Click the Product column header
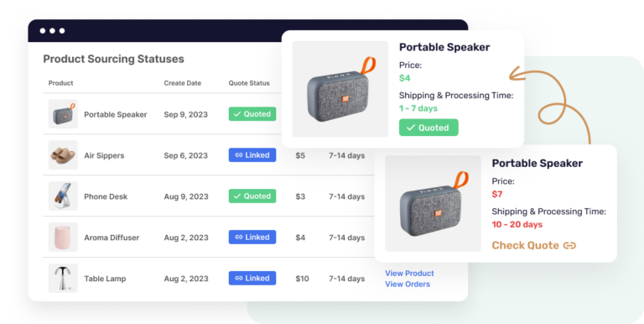Image resolution: width=644 pixels, height=324 pixels. click(x=60, y=83)
